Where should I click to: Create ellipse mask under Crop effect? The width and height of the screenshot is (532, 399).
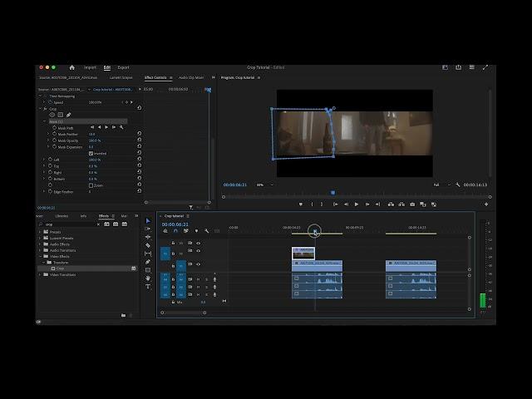[52, 115]
